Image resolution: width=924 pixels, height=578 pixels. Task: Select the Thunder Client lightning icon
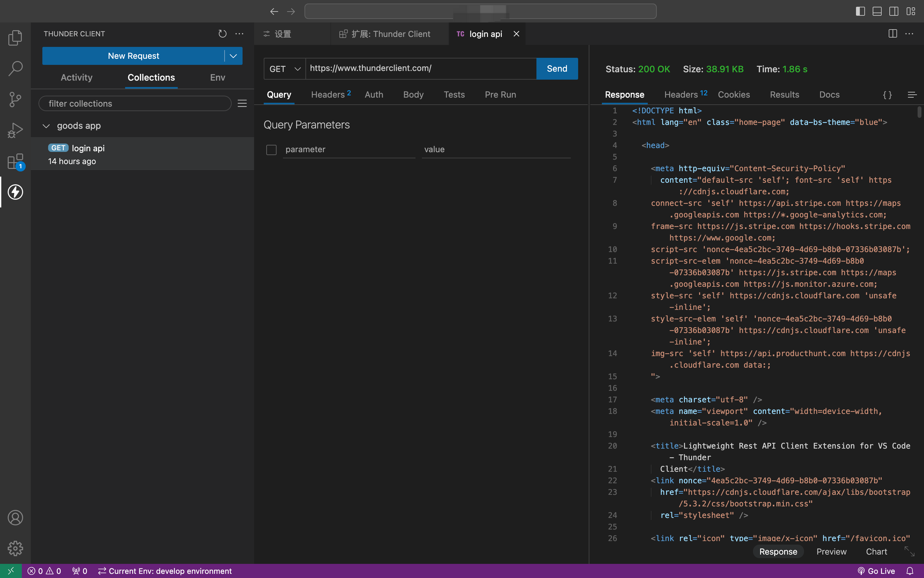pos(15,192)
